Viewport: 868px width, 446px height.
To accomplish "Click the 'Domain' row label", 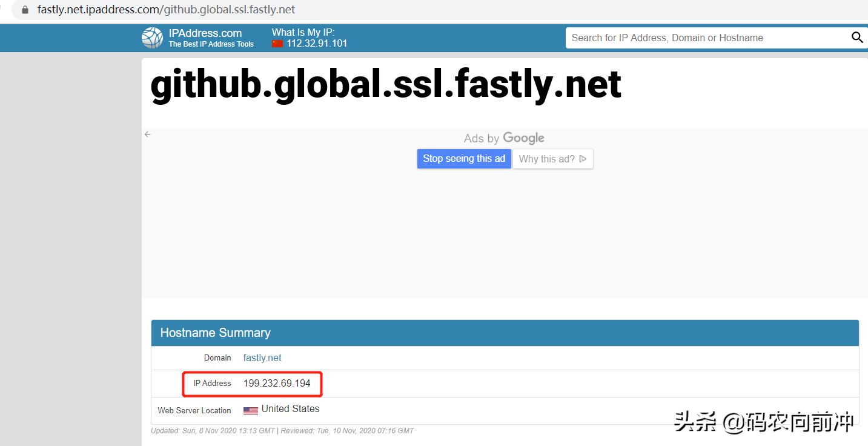I will tap(217, 358).
